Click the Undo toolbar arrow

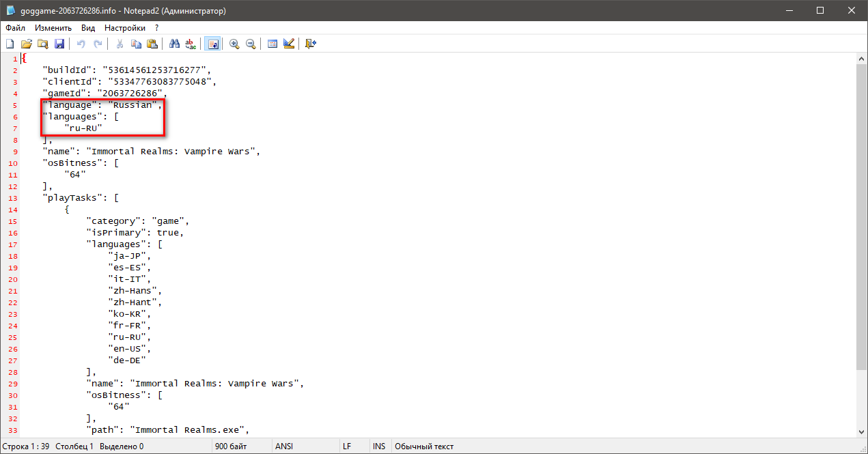point(81,44)
